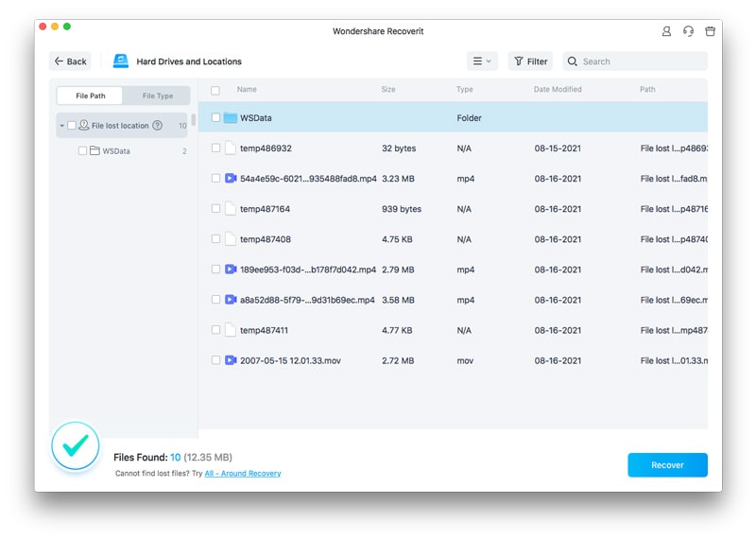Select the WSData item in sidebar tree
This screenshot has width=756, height=540.
tap(115, 151)
